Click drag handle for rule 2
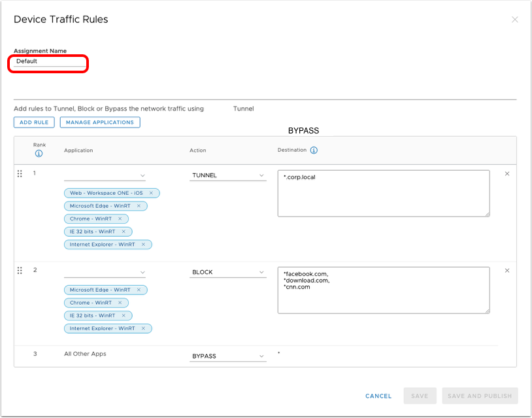This screenshot has width=532, height=418. tap(20, 271)
